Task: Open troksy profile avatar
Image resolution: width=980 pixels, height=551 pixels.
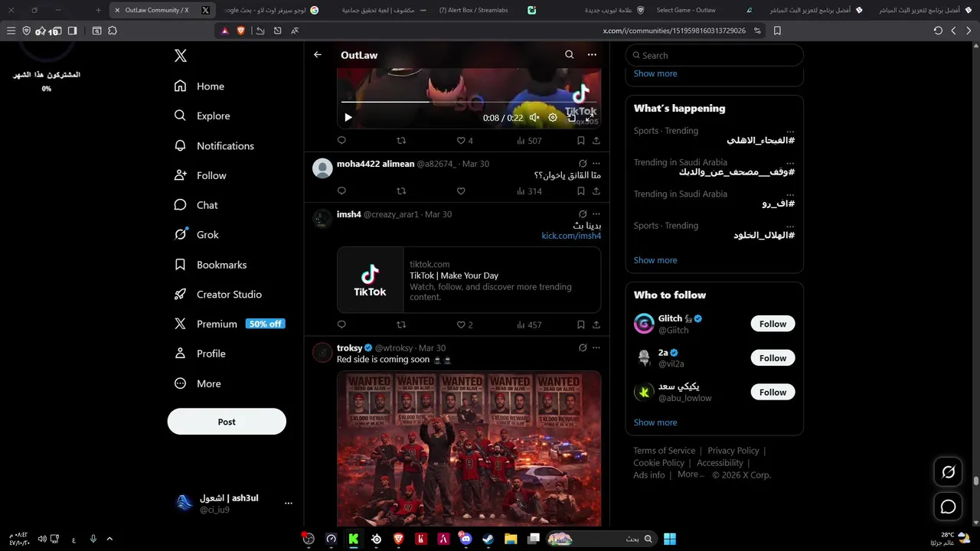Action: point(322,352)
